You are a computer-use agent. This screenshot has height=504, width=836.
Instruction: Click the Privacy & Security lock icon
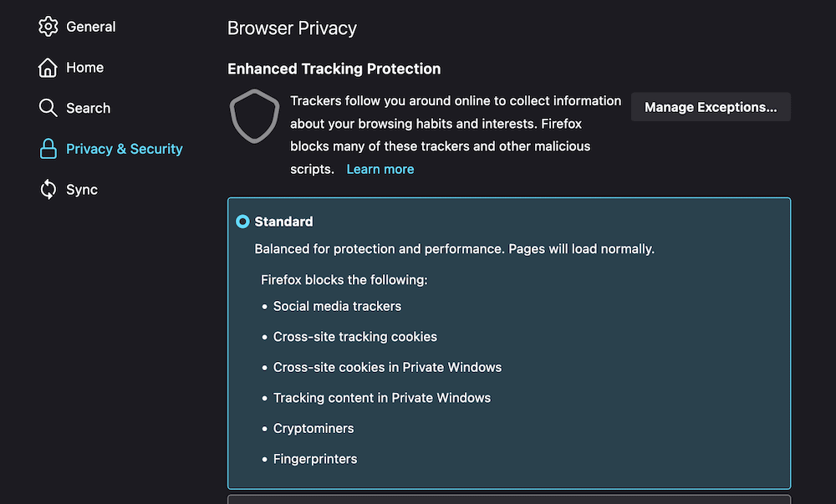click(48, 149)
